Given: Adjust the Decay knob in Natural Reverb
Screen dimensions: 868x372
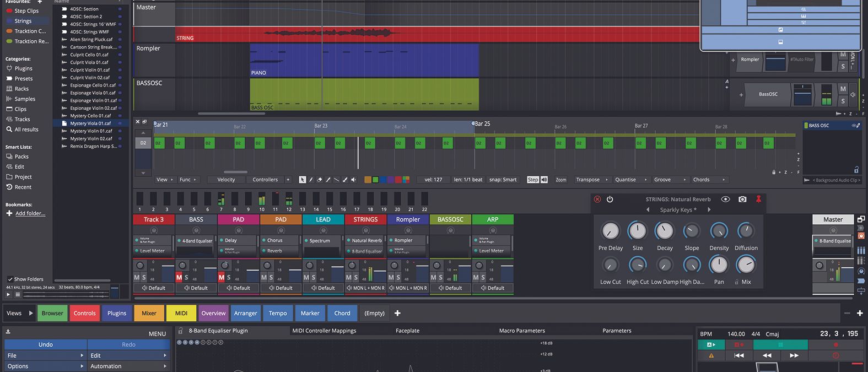Looking at the screenshot, I should 664,230.
